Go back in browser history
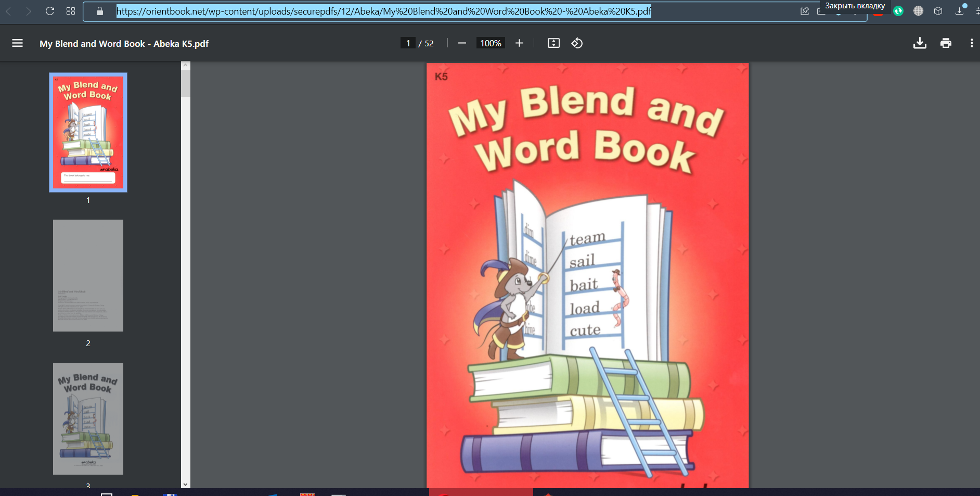The image size is (980, 496). pyautogui.click(x=9, y=11)
